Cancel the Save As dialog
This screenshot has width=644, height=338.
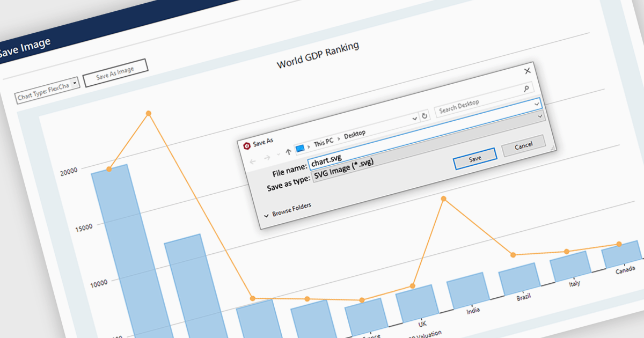523,146
